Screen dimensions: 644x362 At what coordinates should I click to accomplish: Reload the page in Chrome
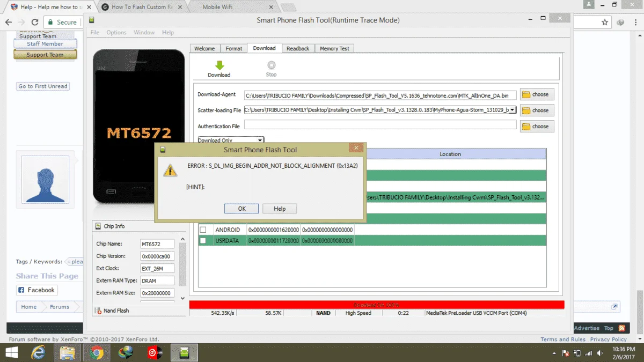pos(34,23)
